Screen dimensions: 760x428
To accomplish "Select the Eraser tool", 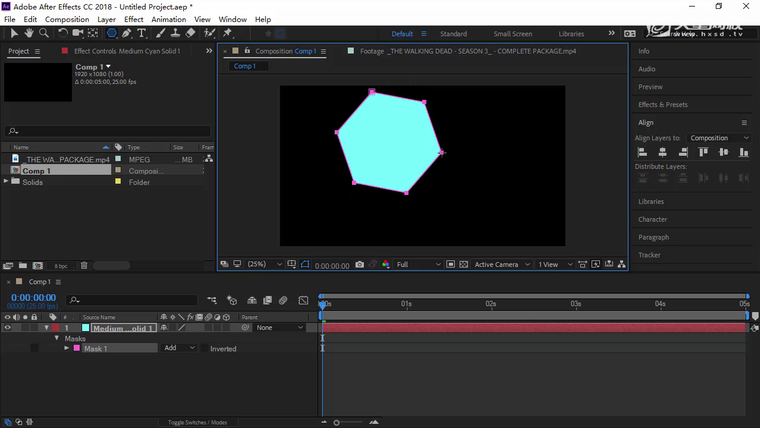I will 190,33.
